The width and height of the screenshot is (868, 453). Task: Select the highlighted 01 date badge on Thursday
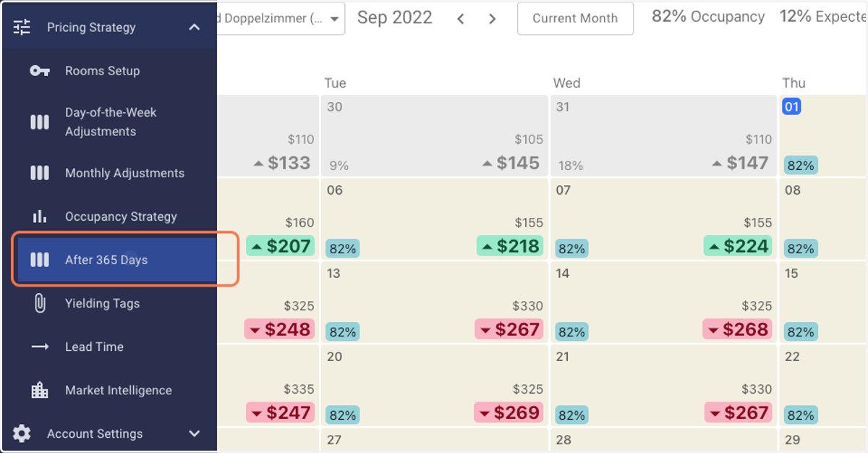791,107
